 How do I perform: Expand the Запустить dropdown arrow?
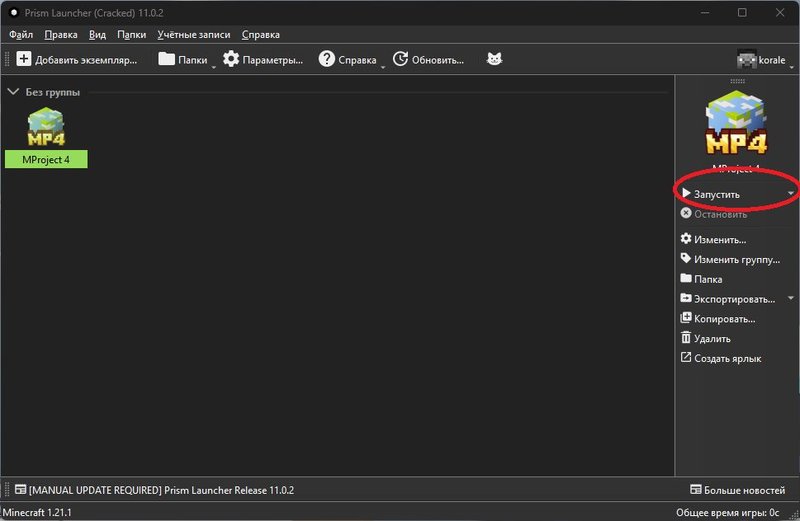pyautogui.click(x=791, y=193)
